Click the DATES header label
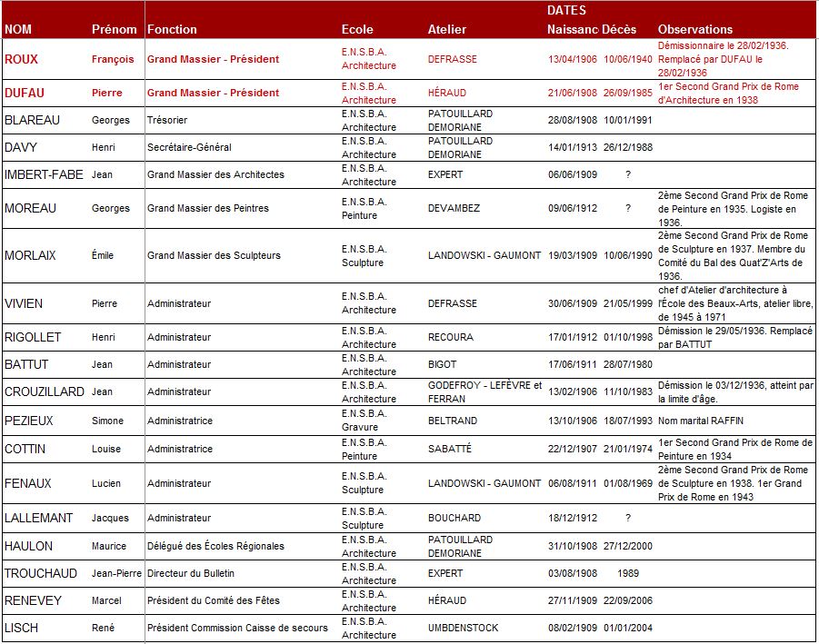Viewport: 819px width, 644px height. [566, 11]
